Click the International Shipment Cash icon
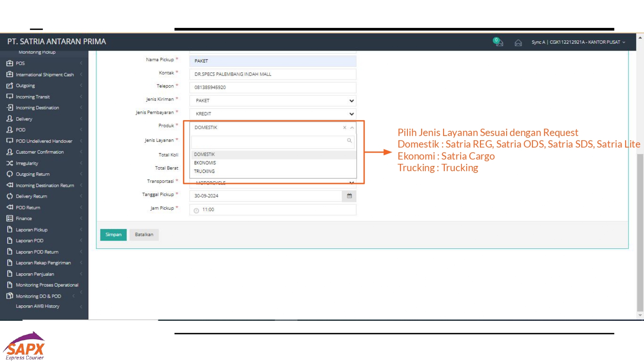The width and height of the screenshot is (644, 362). click(9, 74)
